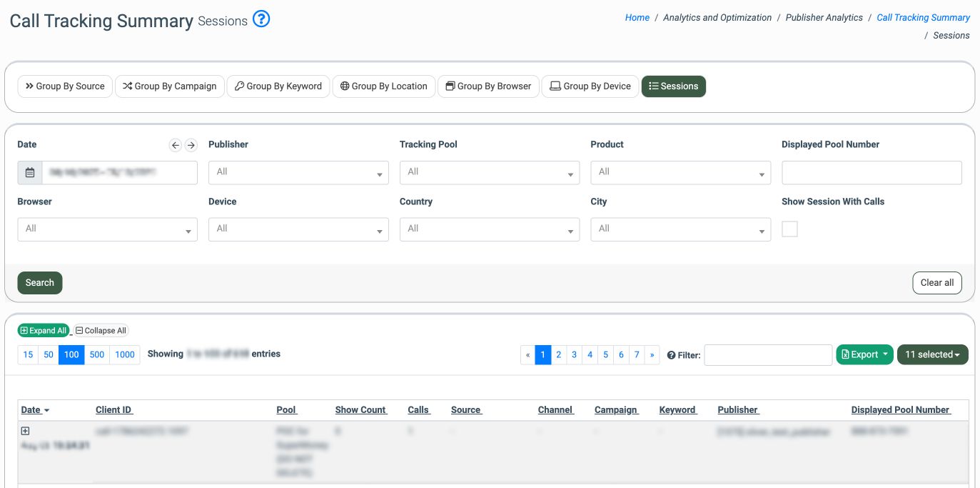This screenshot has width=980, height=488.
Task: Open the Tracking Pool dropdown
Action: coord(490,173)
